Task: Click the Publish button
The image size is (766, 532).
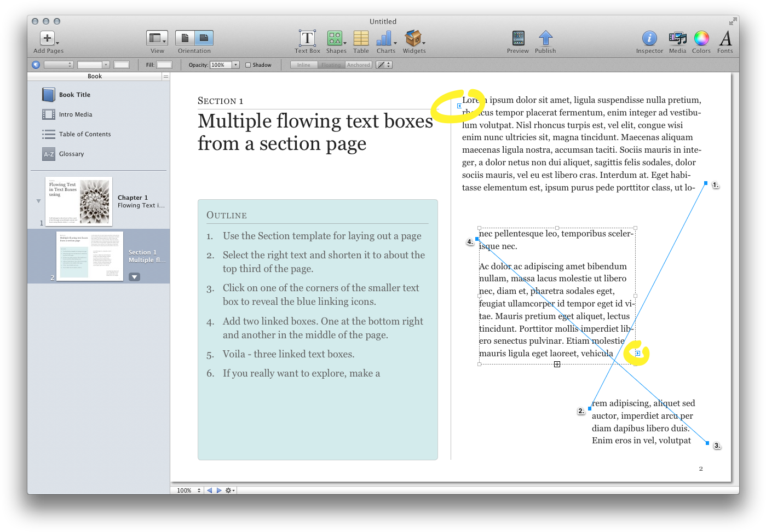Action: [545, 39]
